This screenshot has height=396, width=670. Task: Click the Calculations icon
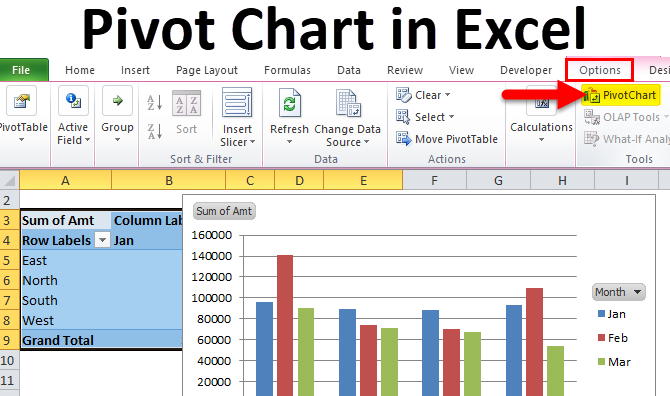541,101
